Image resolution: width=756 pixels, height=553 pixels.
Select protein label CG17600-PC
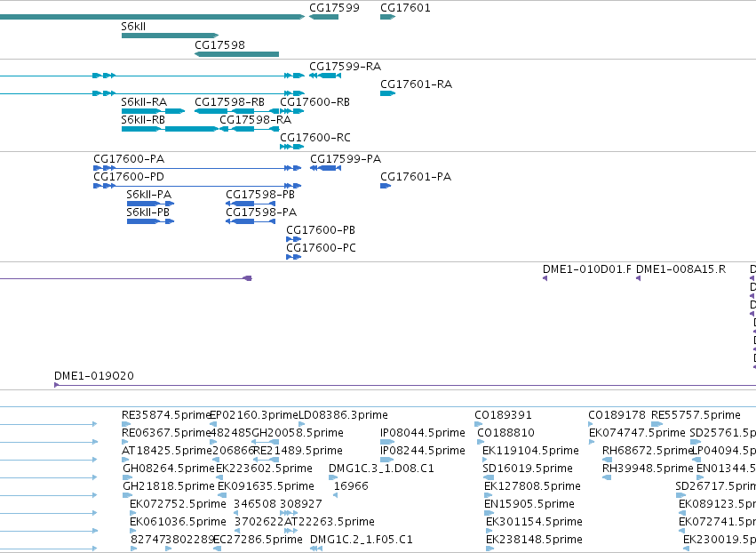pyautogui.click(x=321, y=248)
